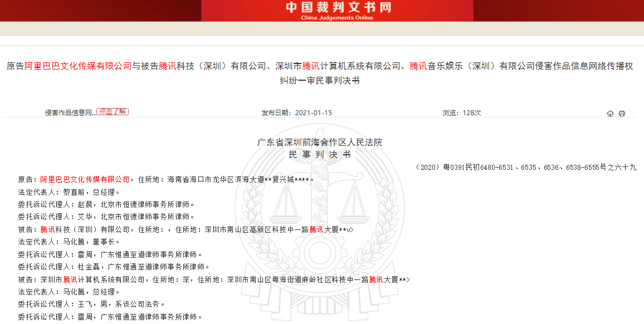Select the line 法定代表人：马化腾，董事长

point(69,242)
